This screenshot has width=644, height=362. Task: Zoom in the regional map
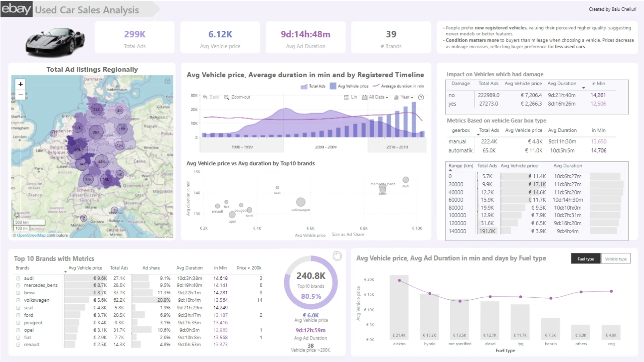pos(20,84)
